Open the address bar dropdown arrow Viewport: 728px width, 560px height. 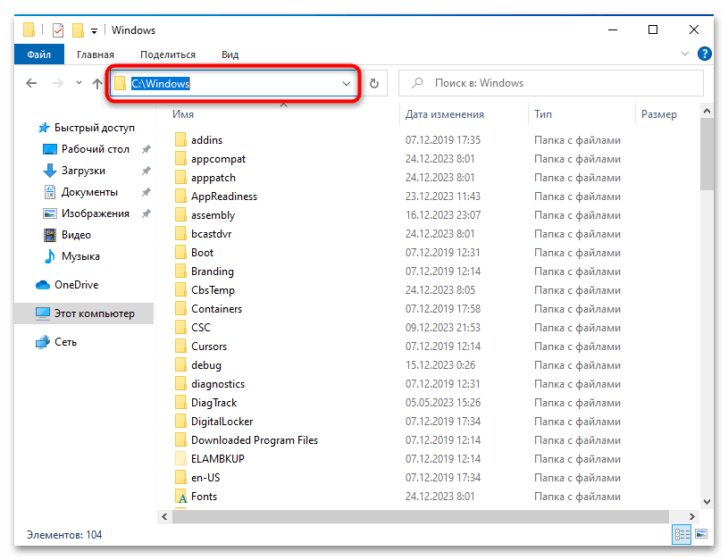click(x=348, y=82)
